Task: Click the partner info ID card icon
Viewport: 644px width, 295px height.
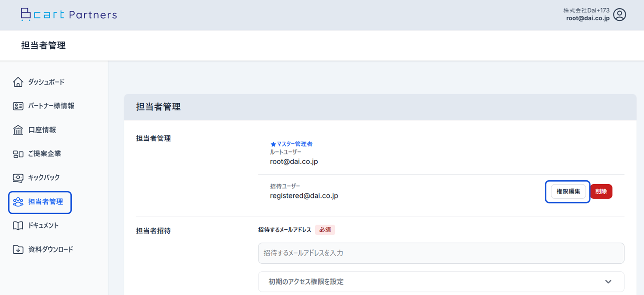Action: 18,106
